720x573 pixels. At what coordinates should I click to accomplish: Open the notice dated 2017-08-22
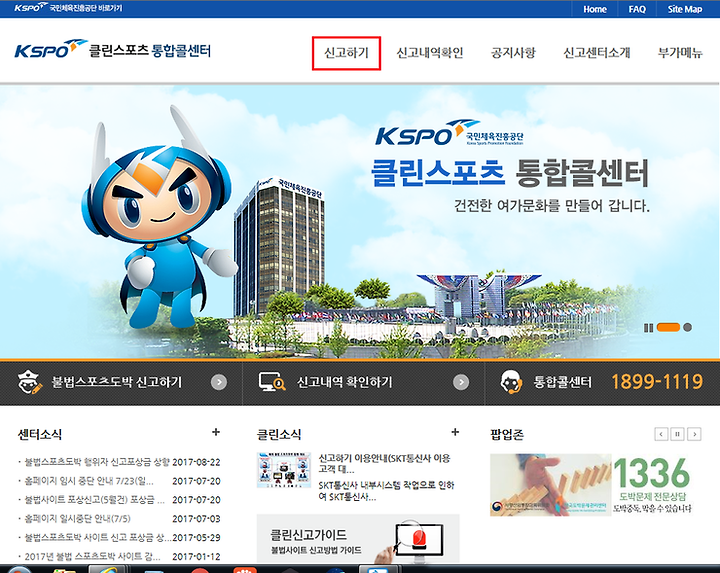click(97, 462)
